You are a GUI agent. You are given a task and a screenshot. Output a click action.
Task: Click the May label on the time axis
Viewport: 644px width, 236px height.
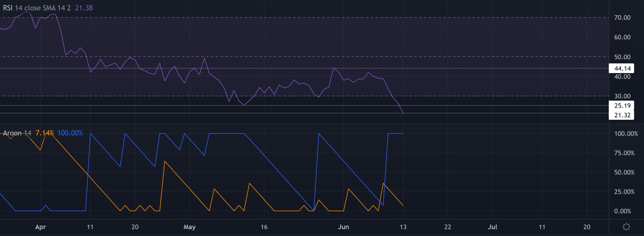(189, 227)
